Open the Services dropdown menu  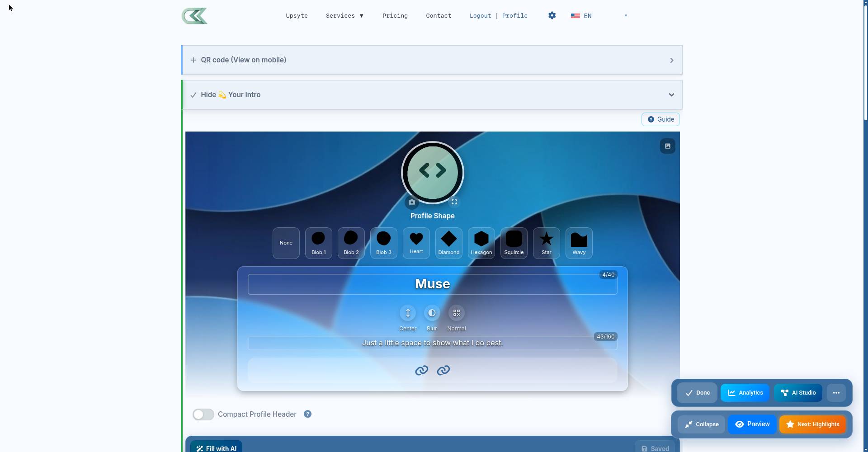click(x=344, y=16)
